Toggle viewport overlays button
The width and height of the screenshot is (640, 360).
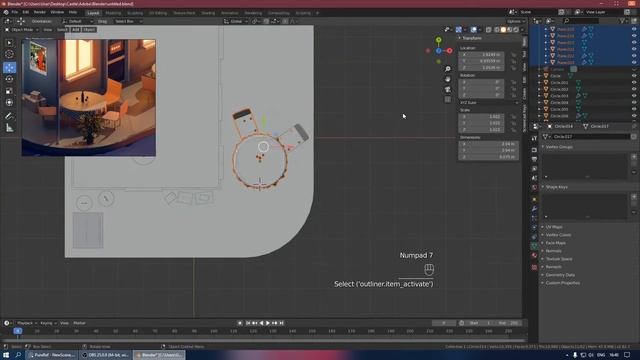473,30
